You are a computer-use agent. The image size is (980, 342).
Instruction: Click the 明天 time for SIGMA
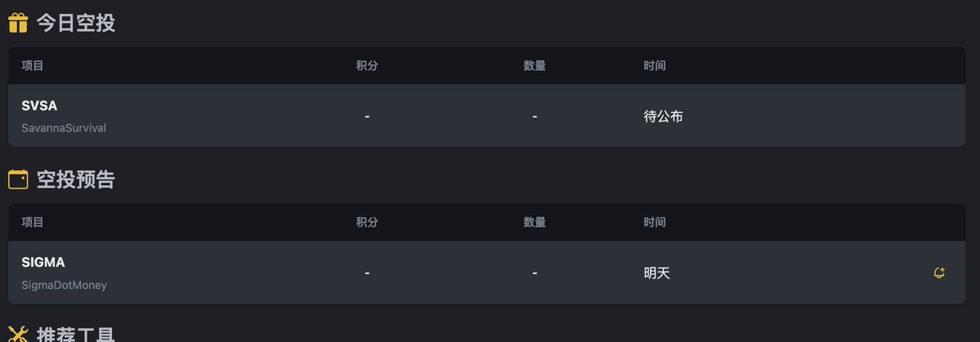pos(657,273)
